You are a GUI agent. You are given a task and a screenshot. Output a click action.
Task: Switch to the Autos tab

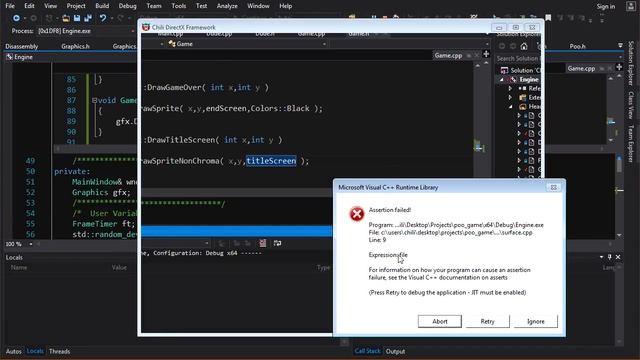point(13,351)
